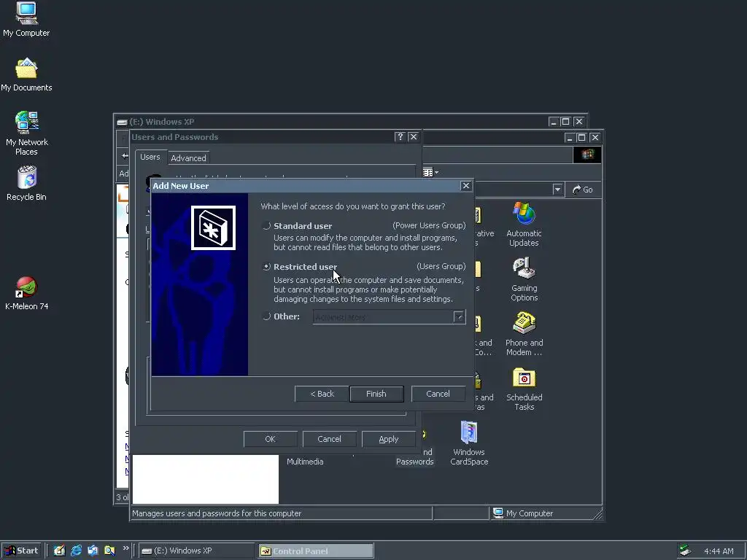Open Gaming Options in Control Panel

524,279
